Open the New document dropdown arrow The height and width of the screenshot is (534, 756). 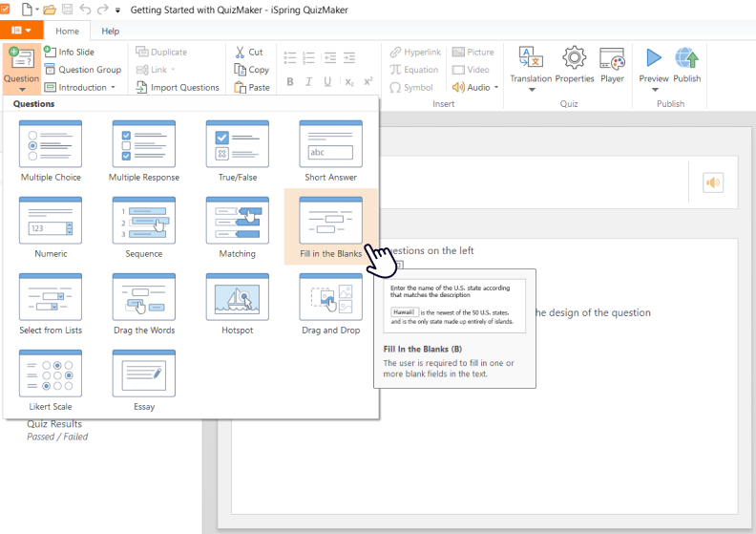pos(37,10)
